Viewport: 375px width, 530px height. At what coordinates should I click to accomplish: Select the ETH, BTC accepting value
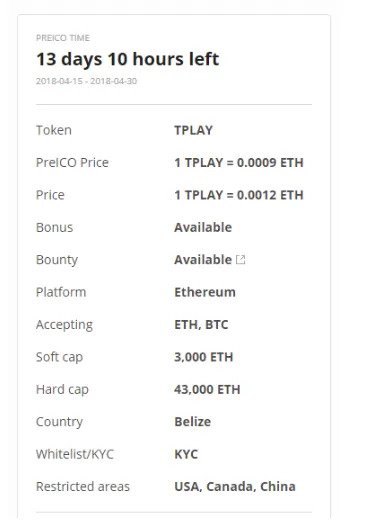pyautogui.click(x=201, y=324)
